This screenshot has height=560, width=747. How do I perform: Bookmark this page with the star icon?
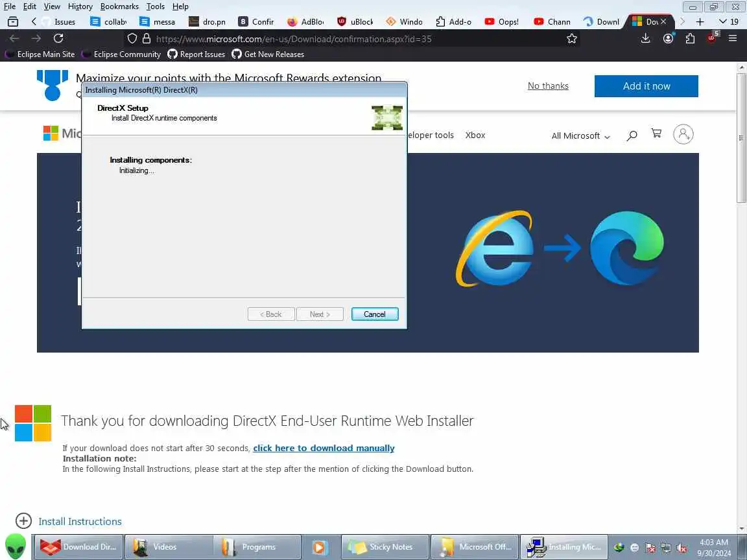[x=572, y=39]
